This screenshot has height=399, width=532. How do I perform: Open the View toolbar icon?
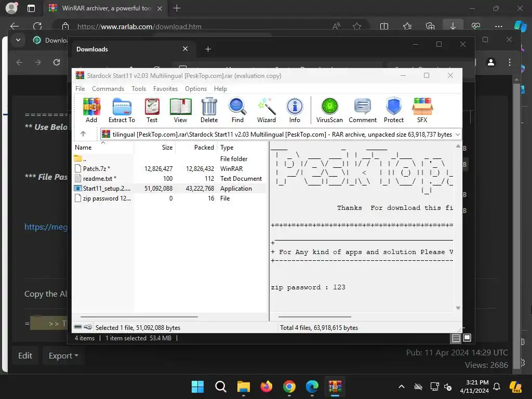point(180,110)
